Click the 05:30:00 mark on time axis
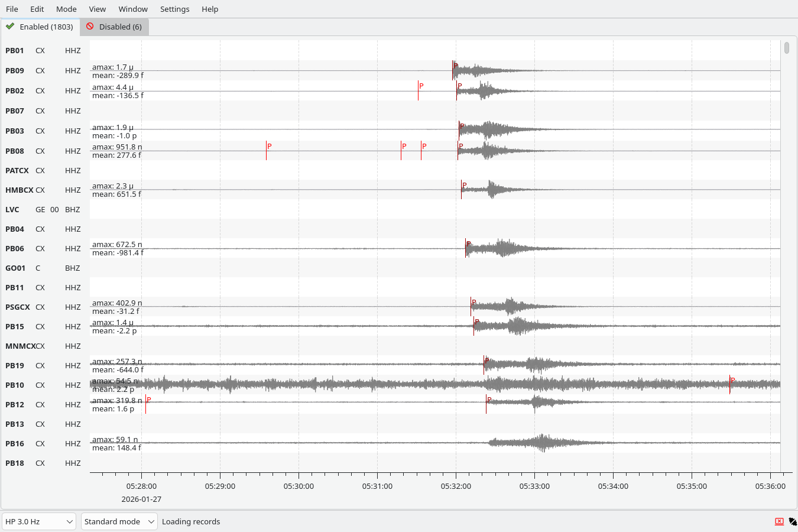The image size is (798, 532). [299, 486]
